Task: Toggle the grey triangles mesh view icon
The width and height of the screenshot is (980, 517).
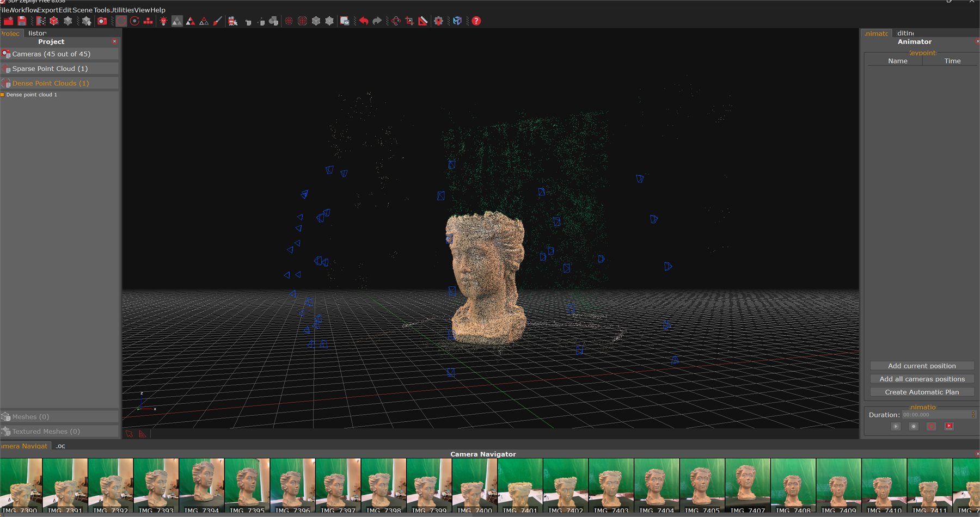Action: tap(177, 21)
